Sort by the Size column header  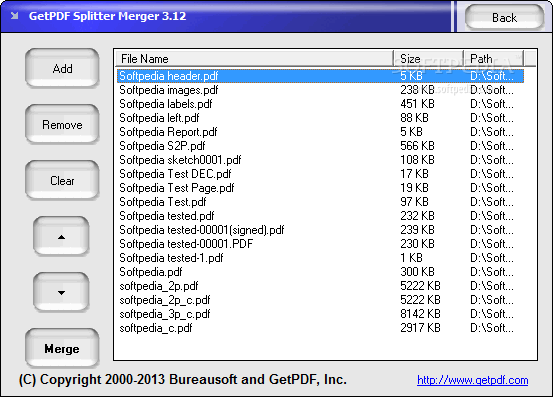428,59
